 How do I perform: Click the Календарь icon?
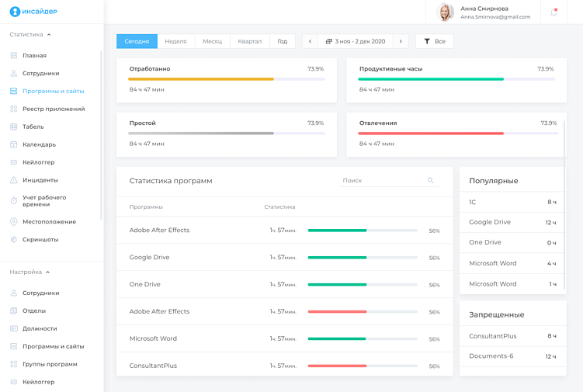[14, 144]
